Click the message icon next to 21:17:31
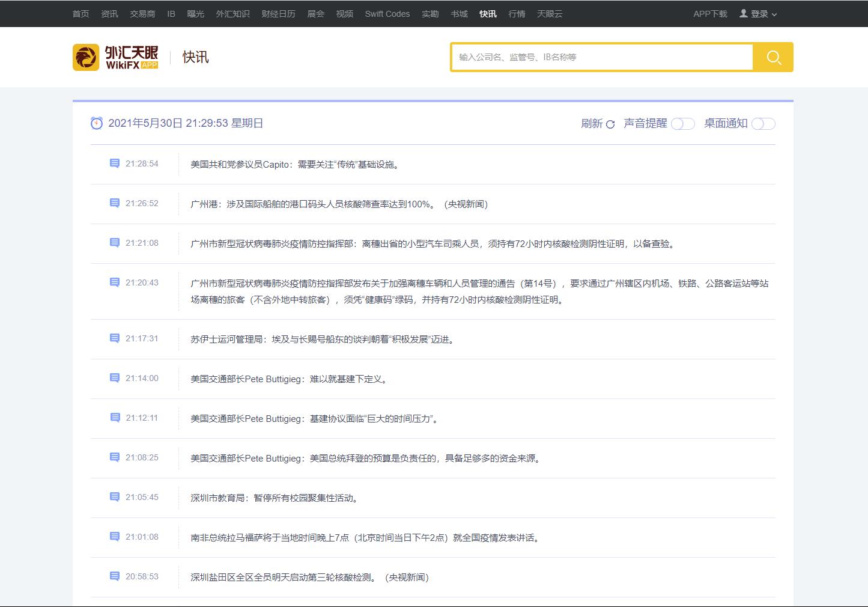This screenshot has height=607, width=868. point(115,338)
